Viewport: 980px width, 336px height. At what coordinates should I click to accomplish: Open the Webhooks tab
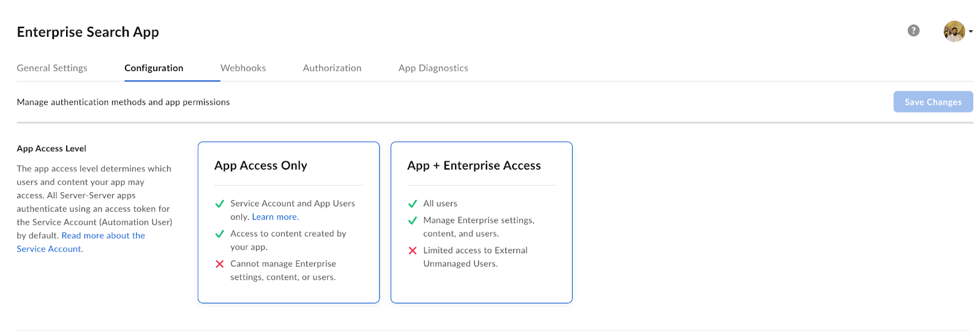point(243,68)
